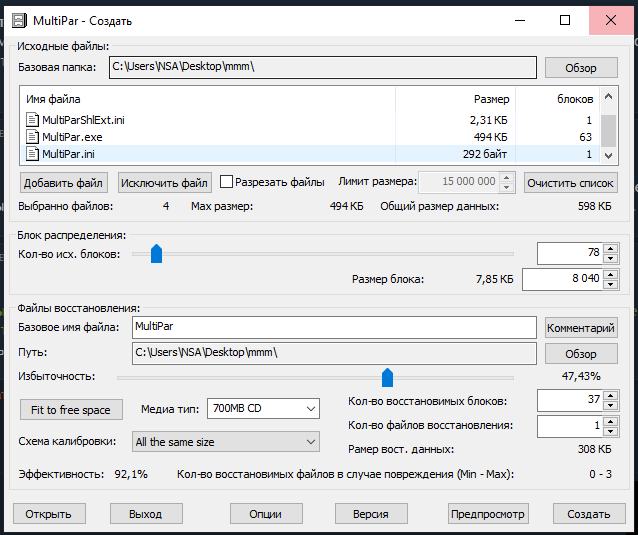The height and width of the screenshot is (535, 638).
Task: Click the source blocks value field 78
Action: click(570, 253)
